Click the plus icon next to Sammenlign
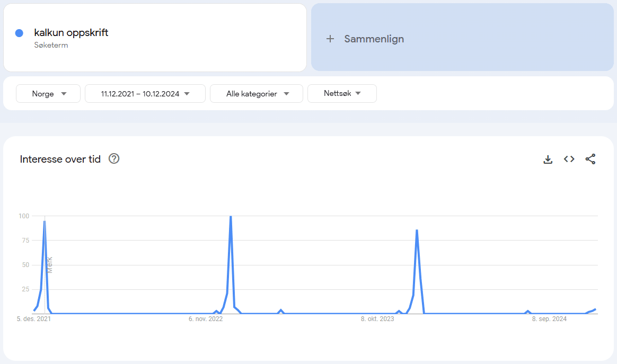The image size is (617, 364). click(330, 38)
